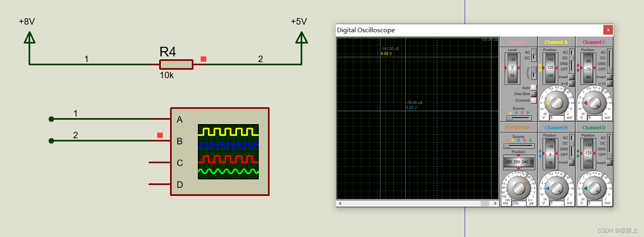The width and height of the screenshot is (644, 237).
Task: Click Channel C Position thumbwheel
Action: (588, 68)
